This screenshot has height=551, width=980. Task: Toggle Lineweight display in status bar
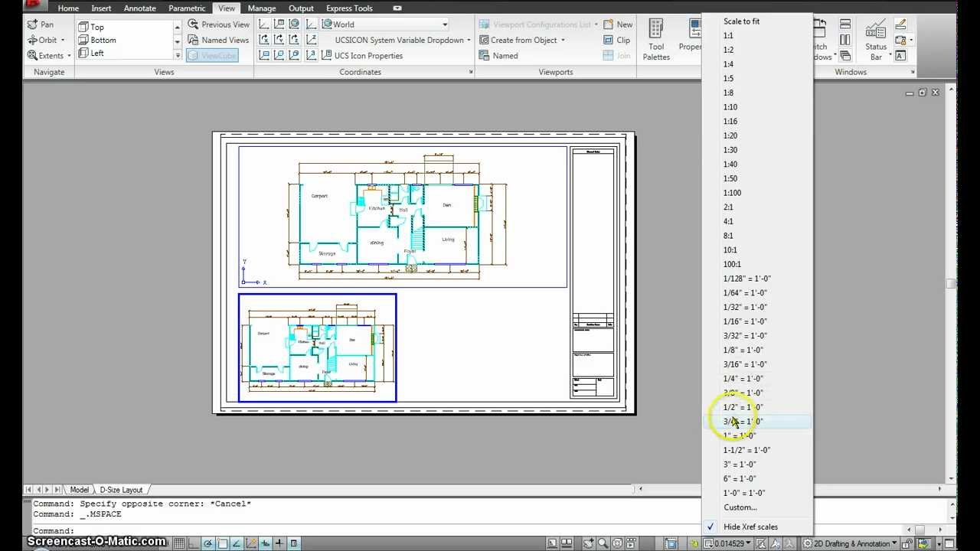coord(279,544)
